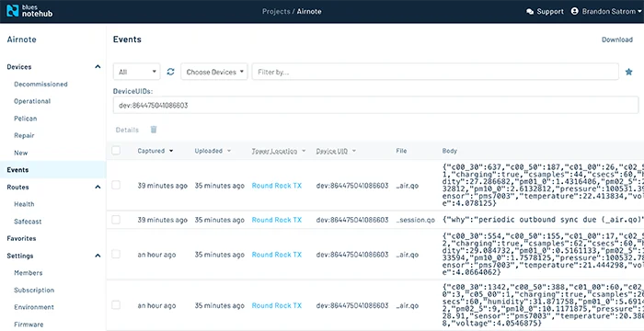Refresh the events list
Screen dimensions: 644x331
coord(170,72)
